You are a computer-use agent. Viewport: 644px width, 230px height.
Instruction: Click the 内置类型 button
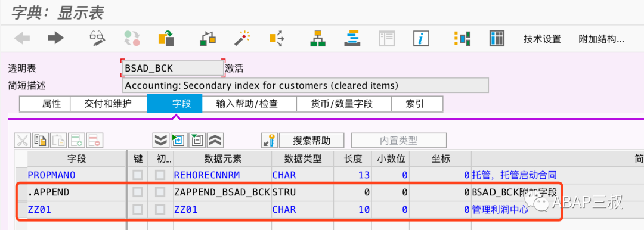(398, 141)
